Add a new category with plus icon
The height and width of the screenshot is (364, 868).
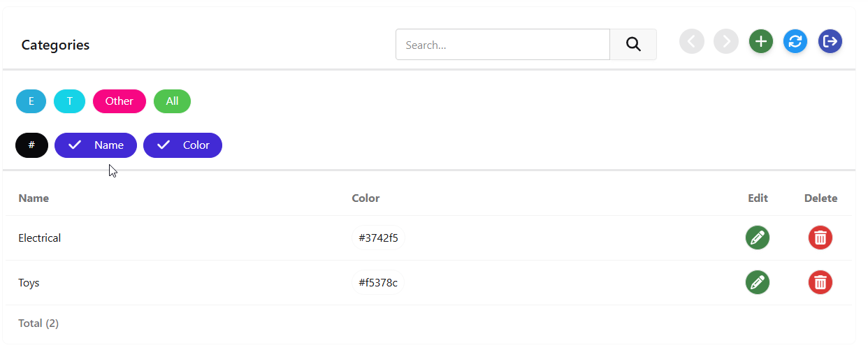[760, 42]
